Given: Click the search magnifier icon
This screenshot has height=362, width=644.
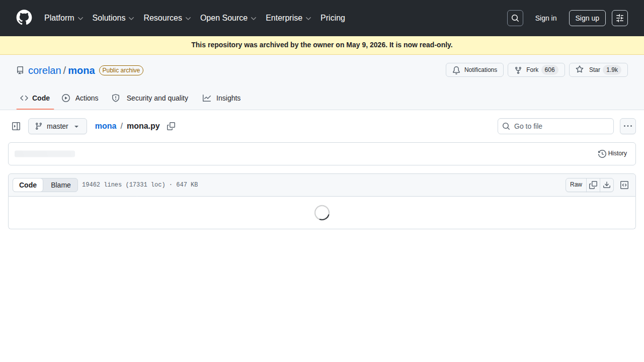Looking at the screenshot, I should (515, 18).
